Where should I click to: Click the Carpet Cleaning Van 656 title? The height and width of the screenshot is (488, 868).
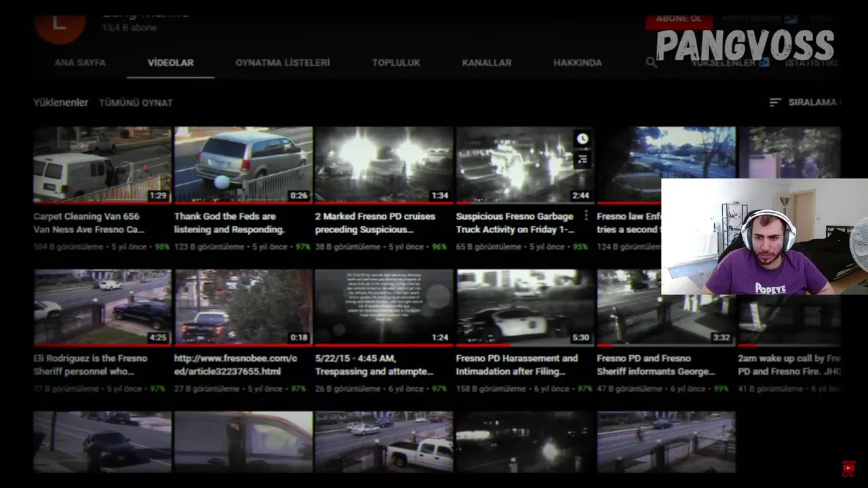pos(89,223)
